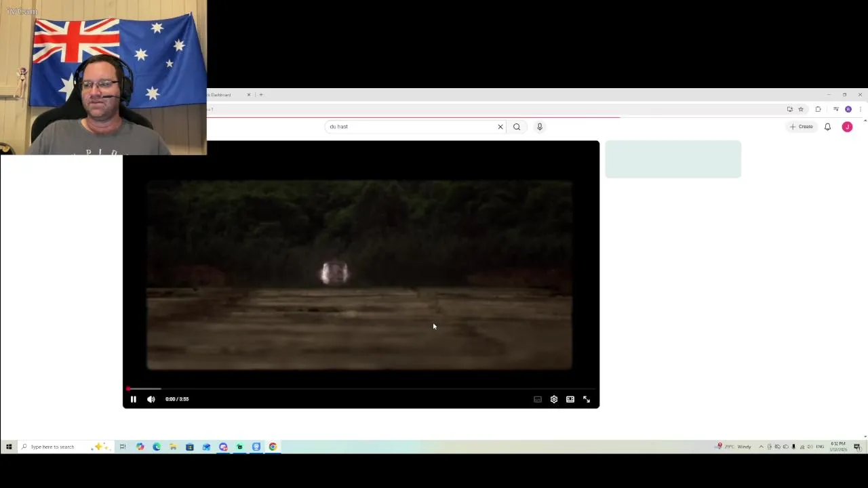Switch the player to theater mode
This screenshot has width=868, height=488.
pos(570,399)
